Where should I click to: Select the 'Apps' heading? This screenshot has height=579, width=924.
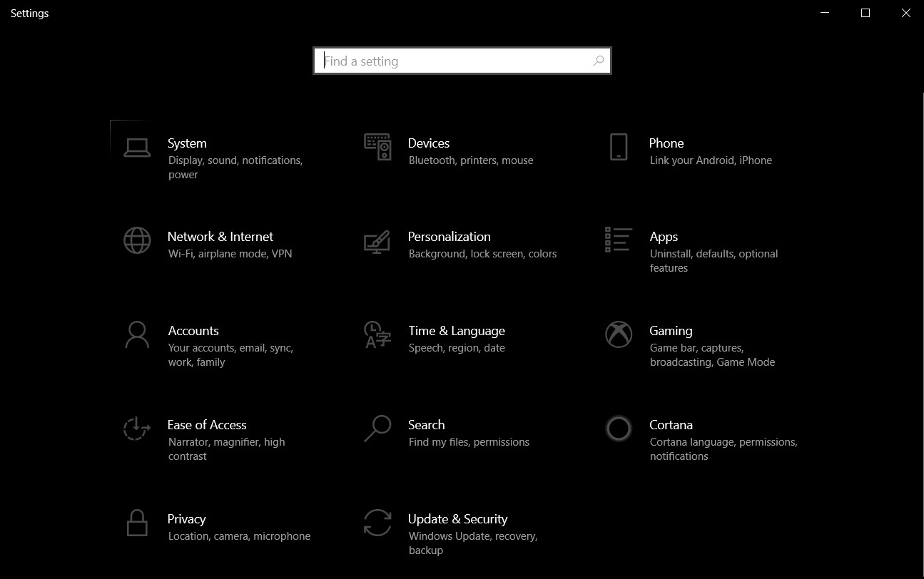(664, 237)
